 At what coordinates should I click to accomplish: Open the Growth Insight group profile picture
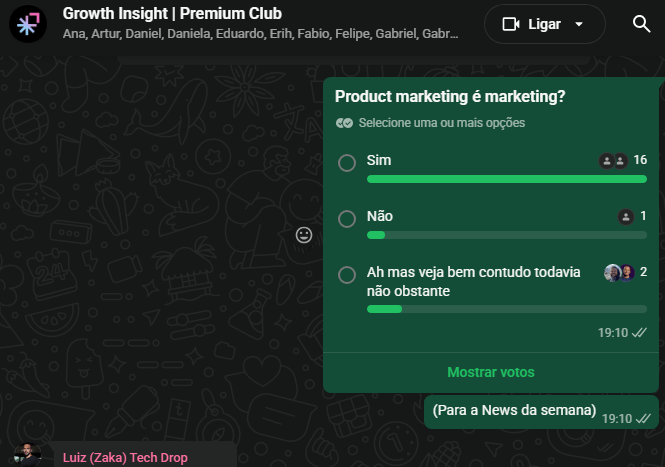pyautogui.click(x=28, y=24)
